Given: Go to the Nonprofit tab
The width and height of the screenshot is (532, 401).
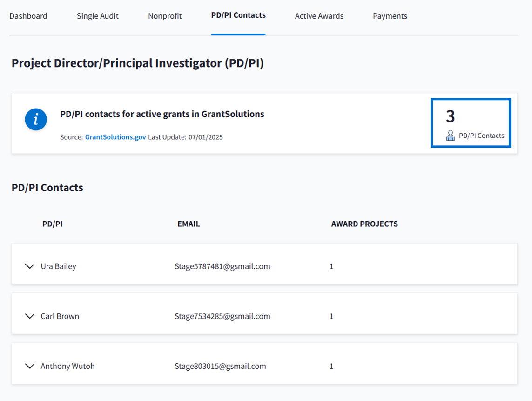Looking at the screenshot, I should point(165,16).
